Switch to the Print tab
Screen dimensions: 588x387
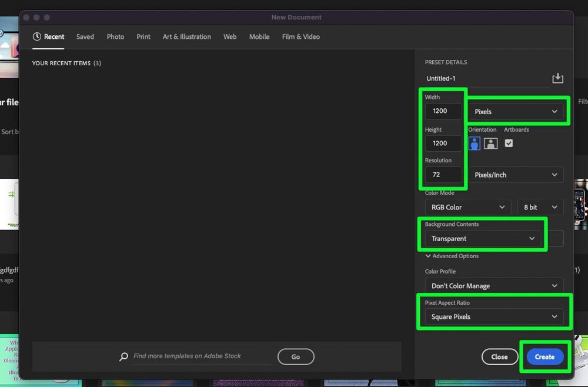click(x=143, y=36)
